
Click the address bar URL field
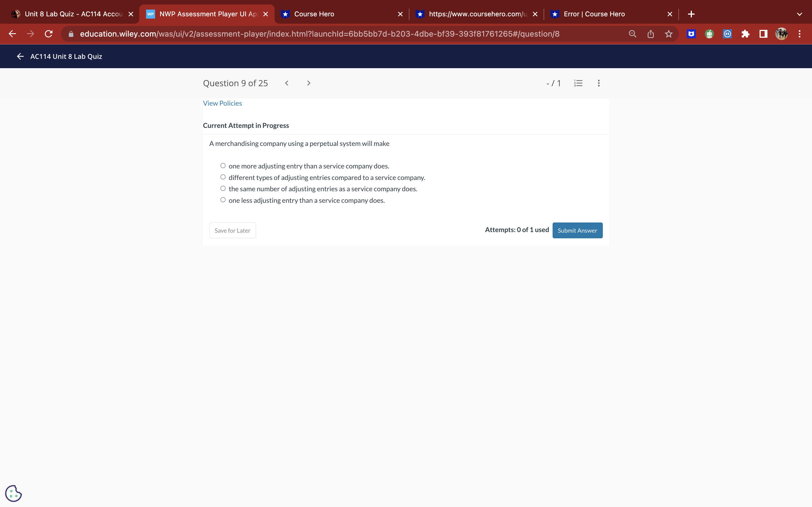coord(319,34)
